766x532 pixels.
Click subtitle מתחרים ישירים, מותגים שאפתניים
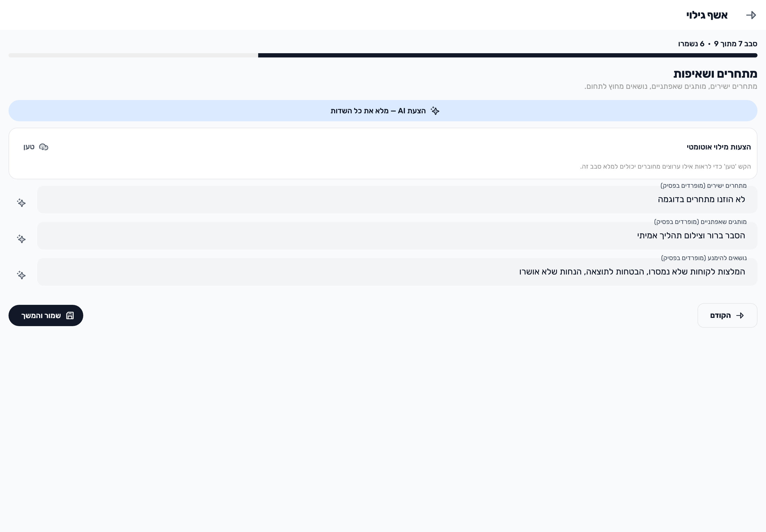click(671, 86)
